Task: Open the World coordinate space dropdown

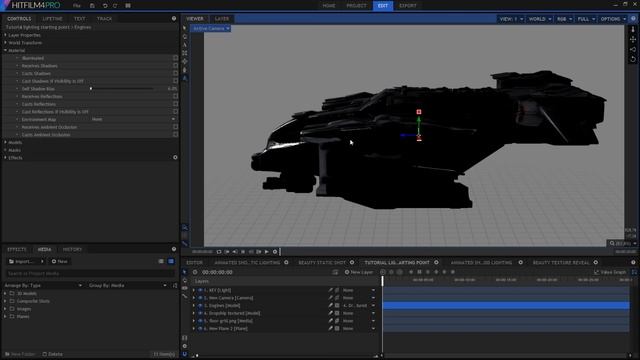Action: tap(540, 19)
